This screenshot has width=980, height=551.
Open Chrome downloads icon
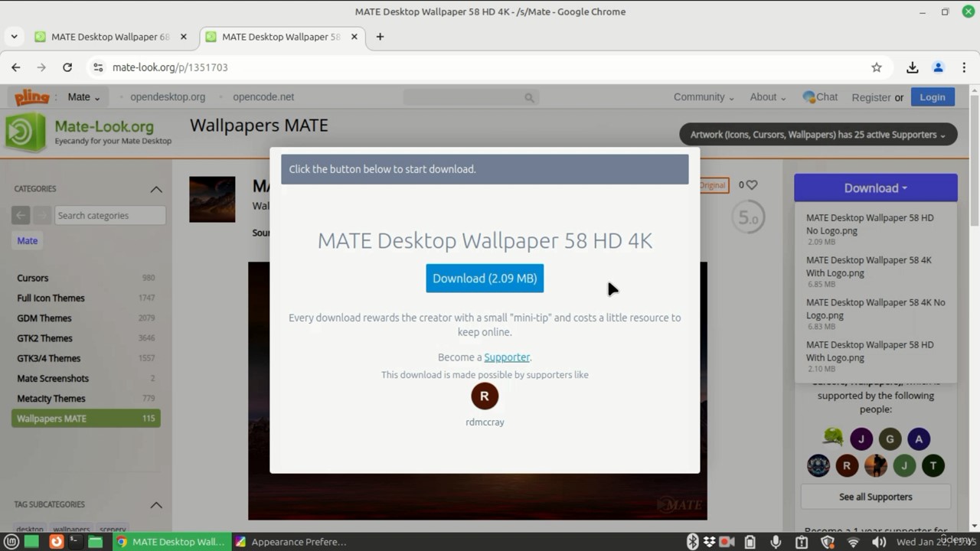coord(913,67)
